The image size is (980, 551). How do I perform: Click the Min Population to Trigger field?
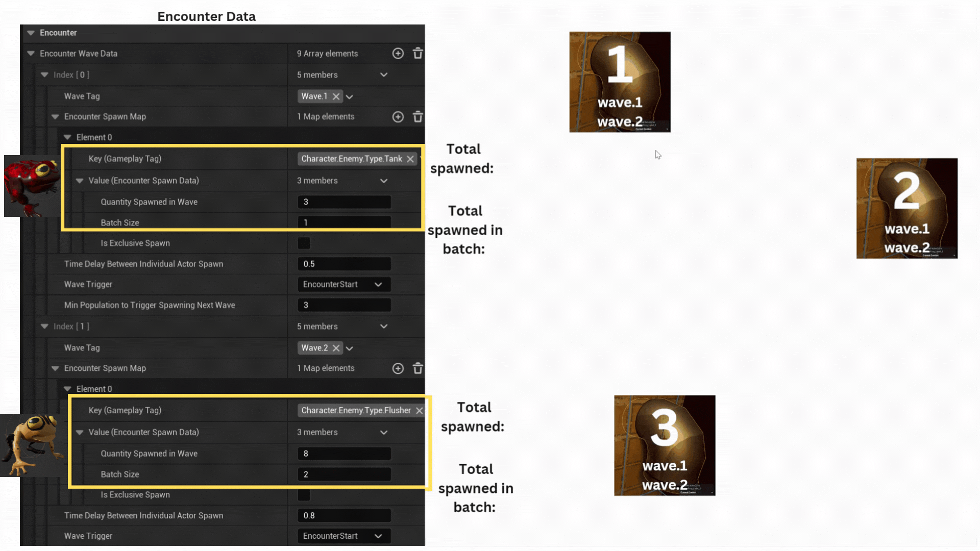(344, 305)
